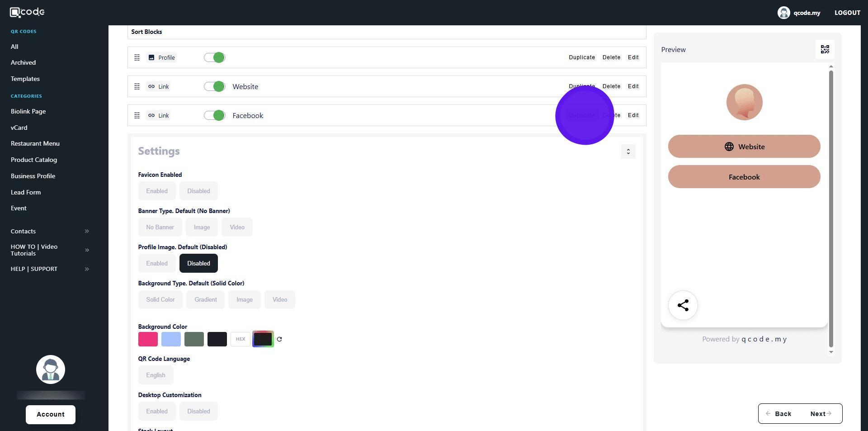Click the reset icon beside background color swatches

click(x=279, y=339)
